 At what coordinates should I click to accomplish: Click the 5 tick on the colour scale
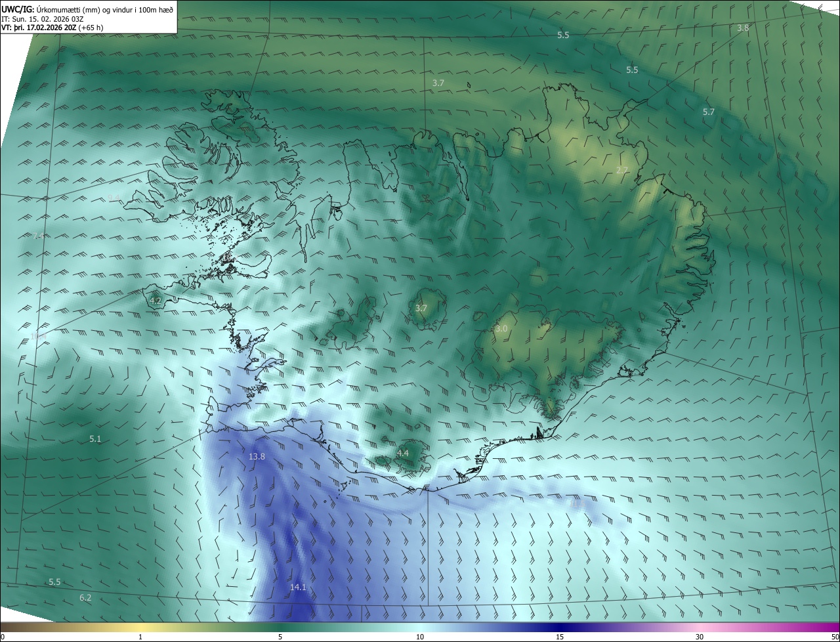[280, 637]
